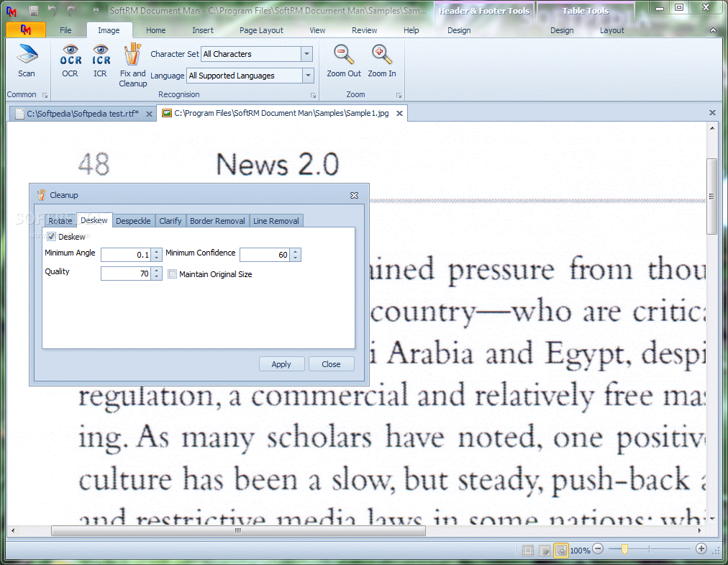Decrease Quality with the down arrow
Viewport: 728px width, 565px height.
(x=157, y=277)
